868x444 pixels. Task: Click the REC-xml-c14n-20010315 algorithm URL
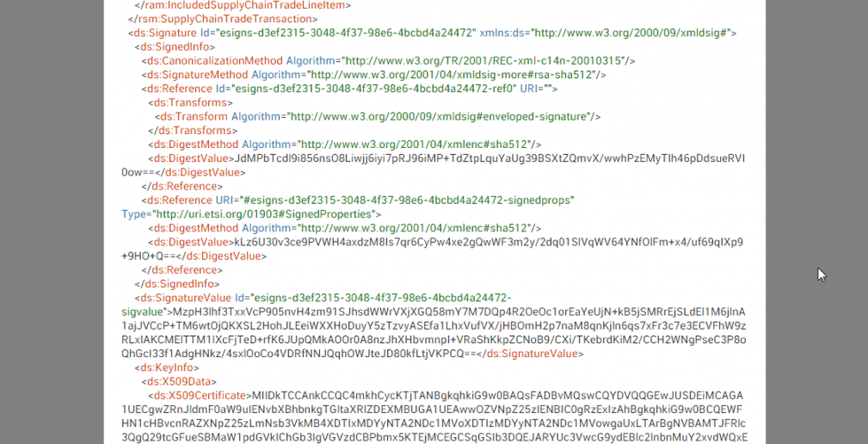pyautogui.click(x=485, y=61)
